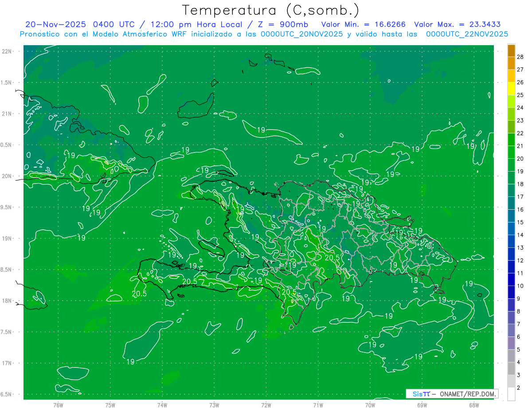Click the orange color-scale segment between 27 and 28
The image size is (532, 411).
[511, 63]
